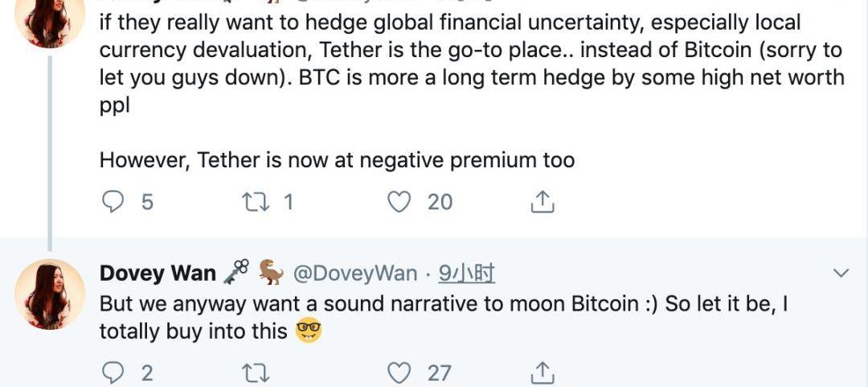
Task: Like the tweet with 27 likes
Action: pyautogui.click(x=399, y=373)
